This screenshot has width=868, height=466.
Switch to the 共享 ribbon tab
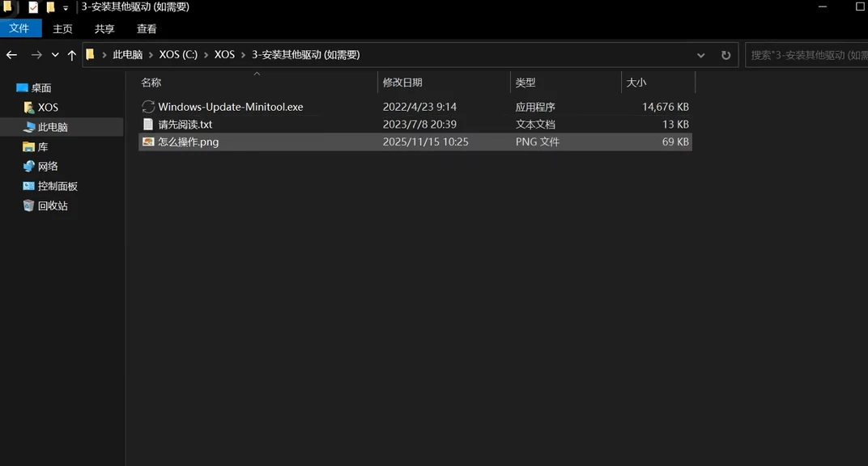pos(104,28)
